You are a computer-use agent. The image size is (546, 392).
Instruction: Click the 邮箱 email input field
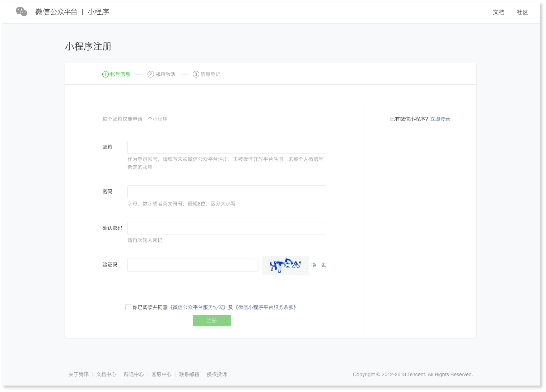pos(227,147)
